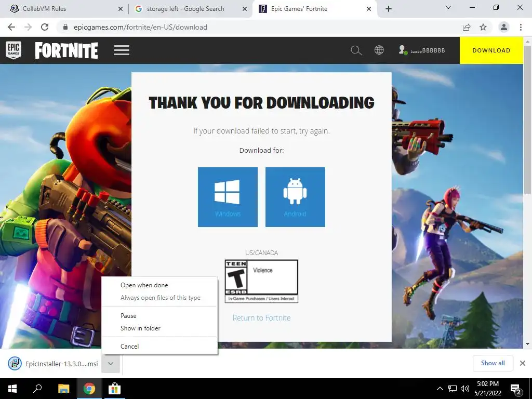
Task: Open the language globe selector
Action: (379, 50)
